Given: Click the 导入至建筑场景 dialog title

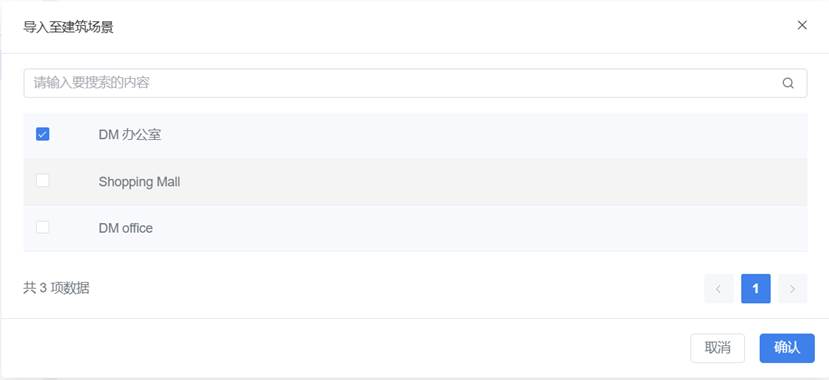Looking at the screenshot, I should [68, 27].
